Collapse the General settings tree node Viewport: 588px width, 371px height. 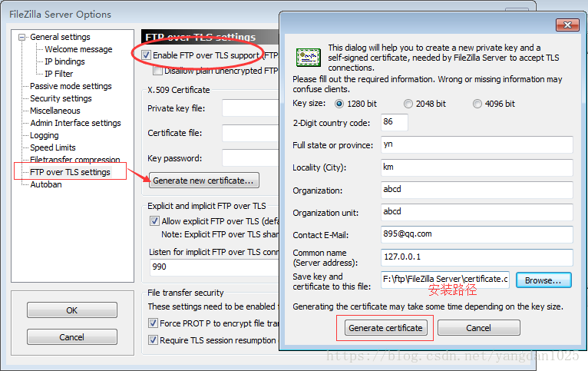(x=22, y=37)
